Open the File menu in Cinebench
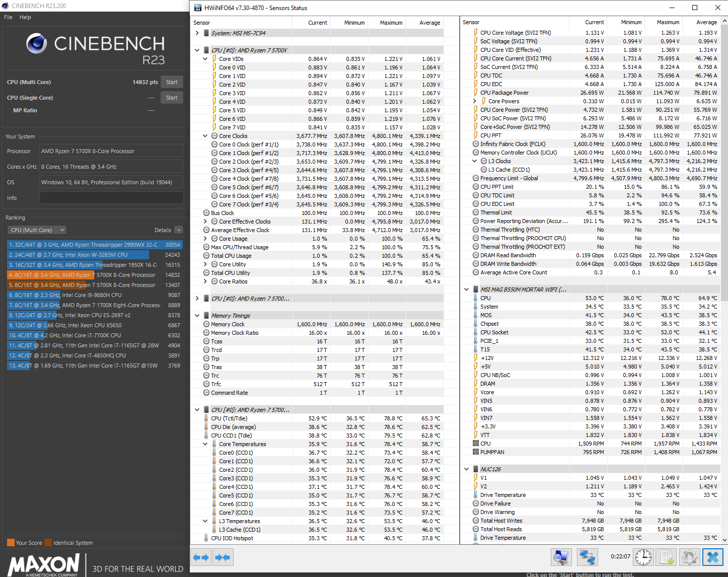Viewport: 728px width, 577px height. 8,17
